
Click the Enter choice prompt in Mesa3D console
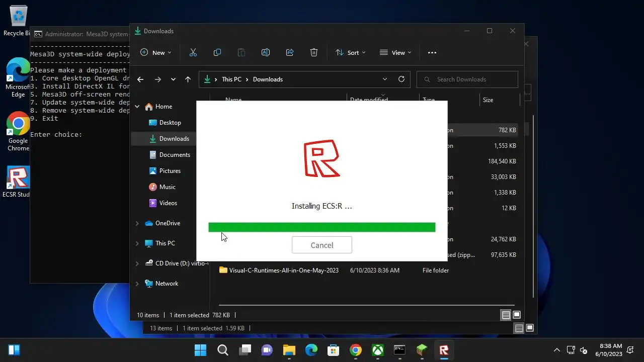56,135
